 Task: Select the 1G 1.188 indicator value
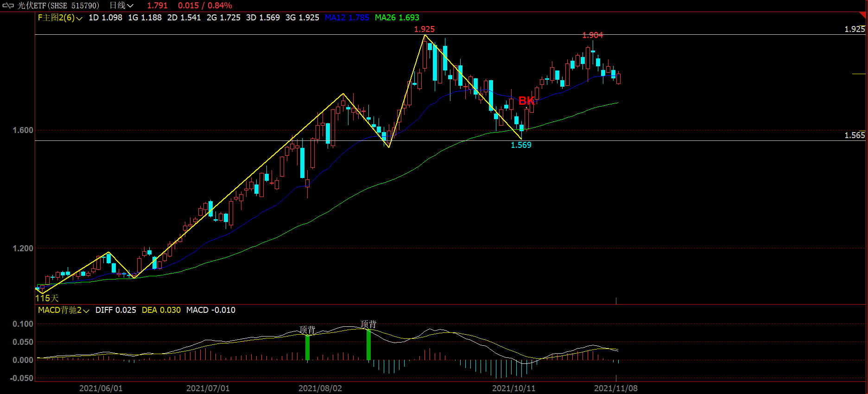click(x=145, y=18)
